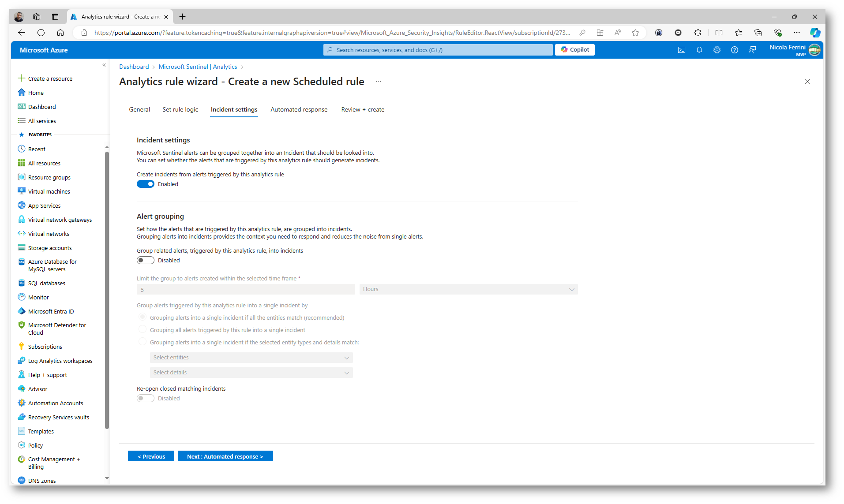844x504 pixels.
Task: Toggle Re-open closed matching incidents
Action: (145, 398)
